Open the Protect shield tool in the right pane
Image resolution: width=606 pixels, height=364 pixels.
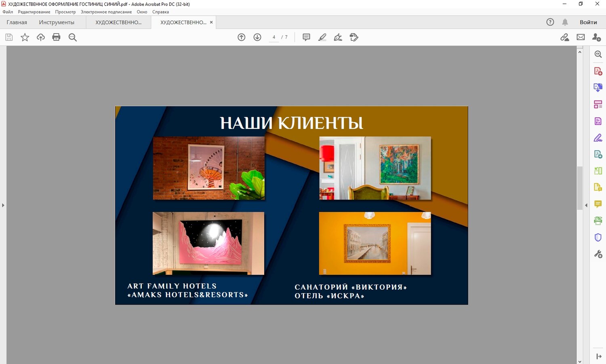pos(598,237)
